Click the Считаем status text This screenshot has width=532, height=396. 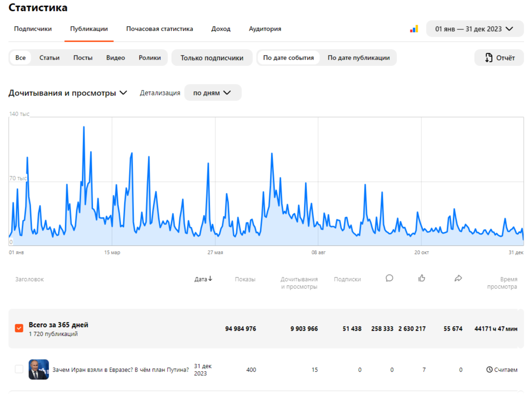[505, 369]
